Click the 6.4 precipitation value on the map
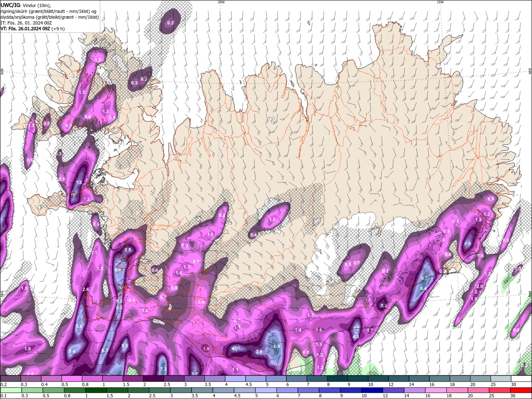The width and height of the screenshot is (532, 399). [x=424, y=288]
